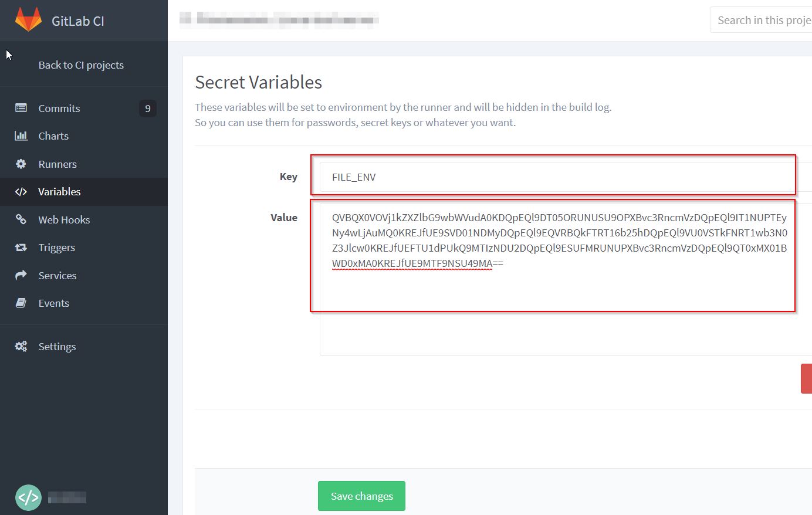The image size is (812, 515).
Task: Open the Commits page from sidebar
Action: coord(59,108)
